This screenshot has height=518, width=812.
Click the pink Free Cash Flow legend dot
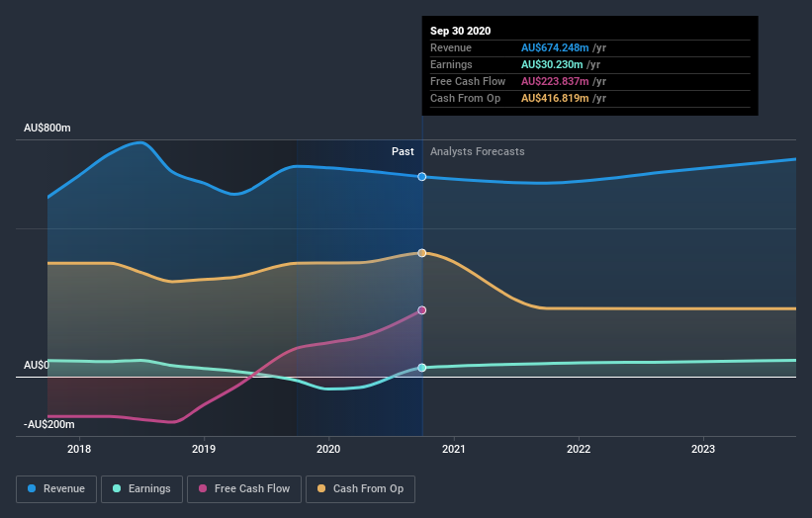203,488
